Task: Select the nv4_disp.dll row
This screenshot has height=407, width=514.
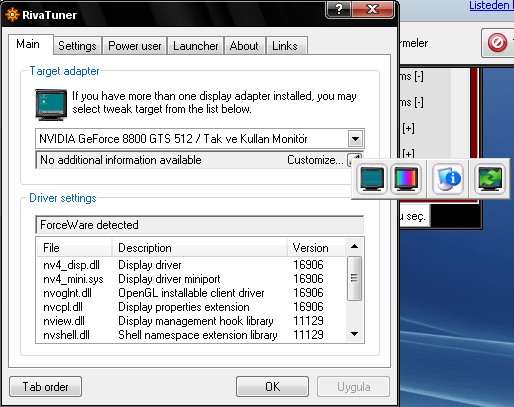Action: 192,265
